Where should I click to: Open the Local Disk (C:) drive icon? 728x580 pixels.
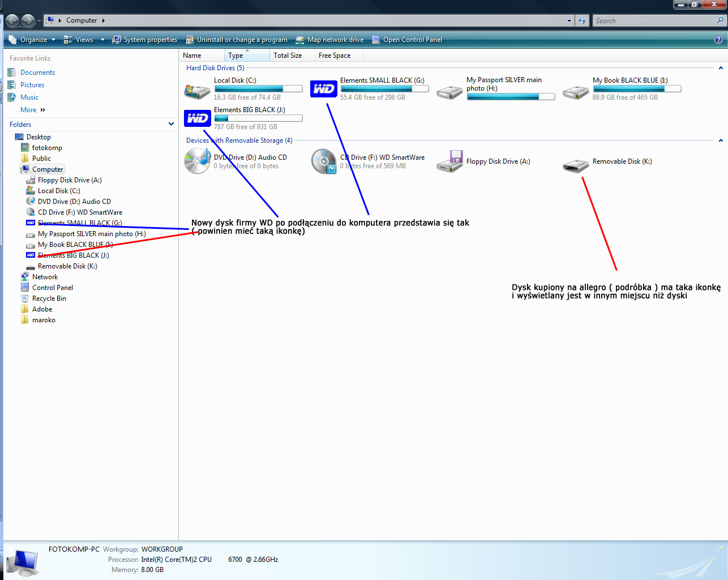click(197, 91)
